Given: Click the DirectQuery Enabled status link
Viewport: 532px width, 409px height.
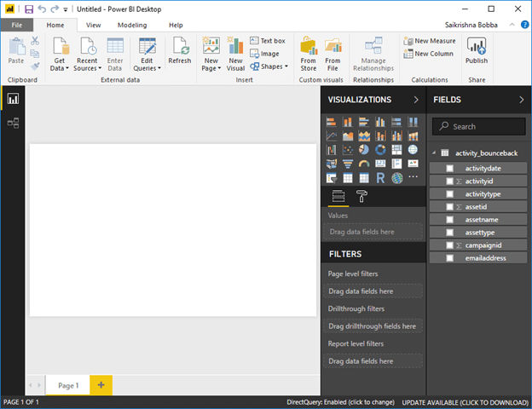Looking at the screenshot, I should pyautogui.click(x=341, y=402).
